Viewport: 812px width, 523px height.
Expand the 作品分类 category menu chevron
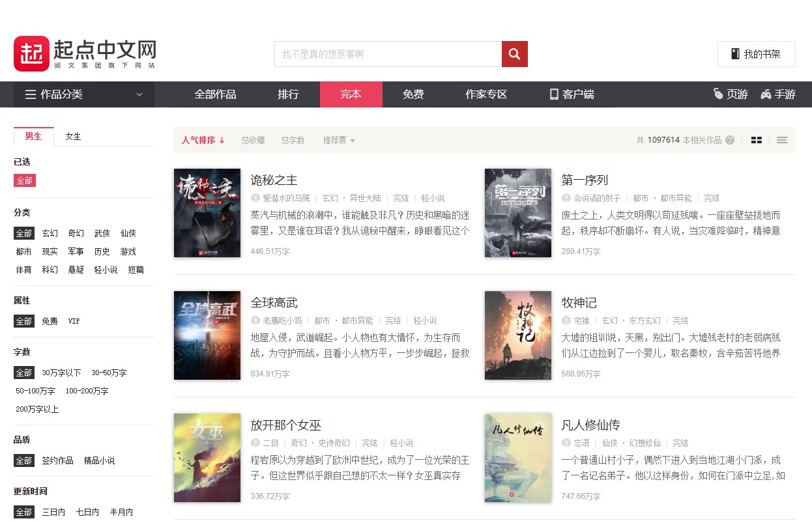139,94
